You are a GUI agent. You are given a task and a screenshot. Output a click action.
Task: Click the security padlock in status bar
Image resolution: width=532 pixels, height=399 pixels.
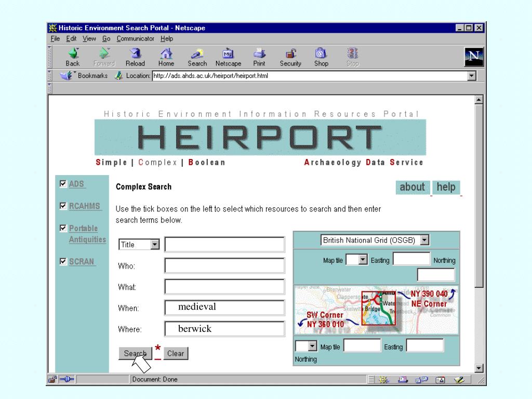pyautogui.click(x=52, y=379)
